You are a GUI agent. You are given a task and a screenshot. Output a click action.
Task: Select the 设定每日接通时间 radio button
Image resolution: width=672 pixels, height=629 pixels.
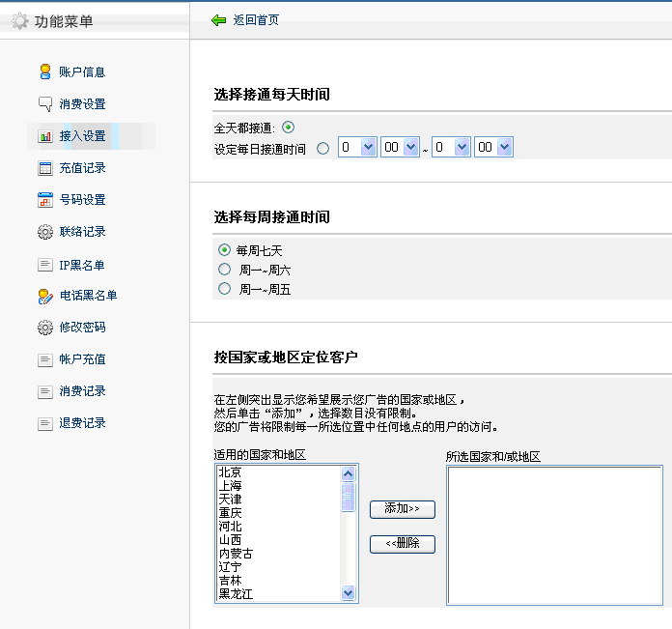point(322,148)
